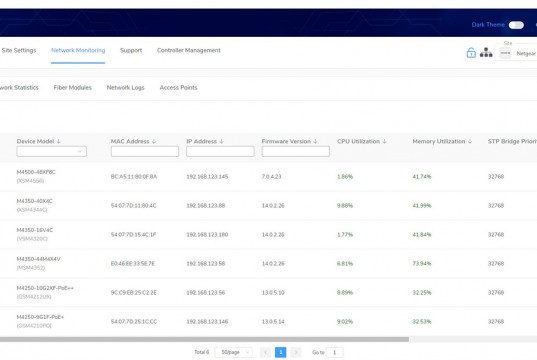Select the M4350-40X4C device row
Image resolution: width=537 pixels, height=360 pixels.
tap(268, 206)
